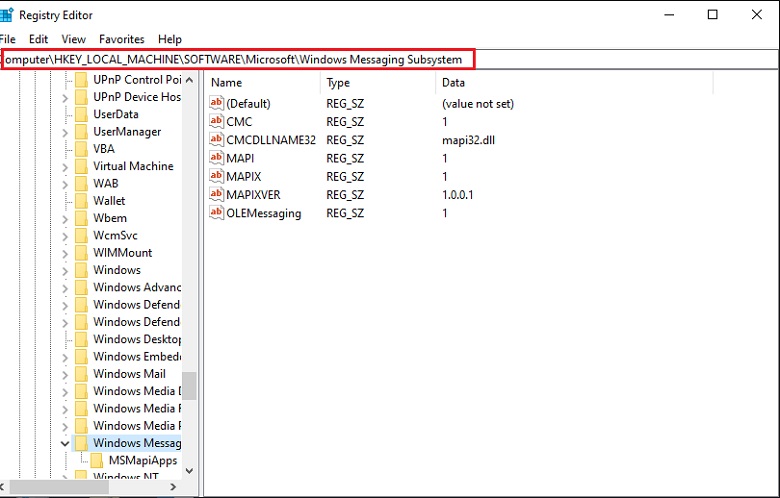Click the Windows Embedded folder icon

(81, 357)
